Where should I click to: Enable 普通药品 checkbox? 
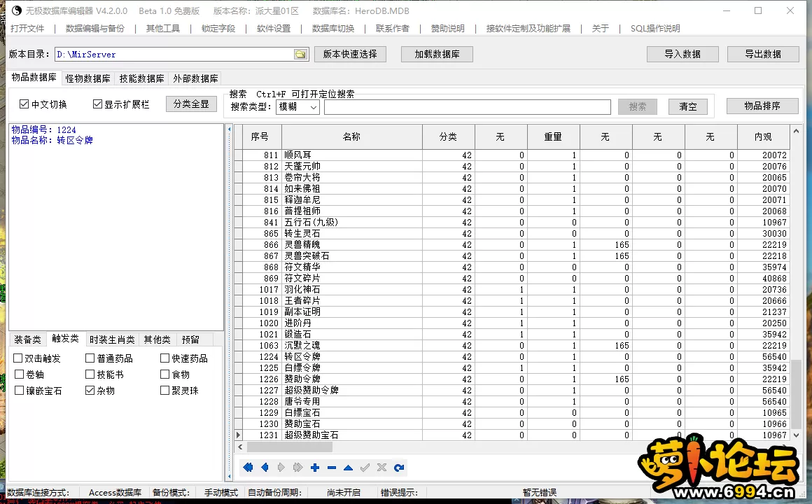[x=90, y=358]
